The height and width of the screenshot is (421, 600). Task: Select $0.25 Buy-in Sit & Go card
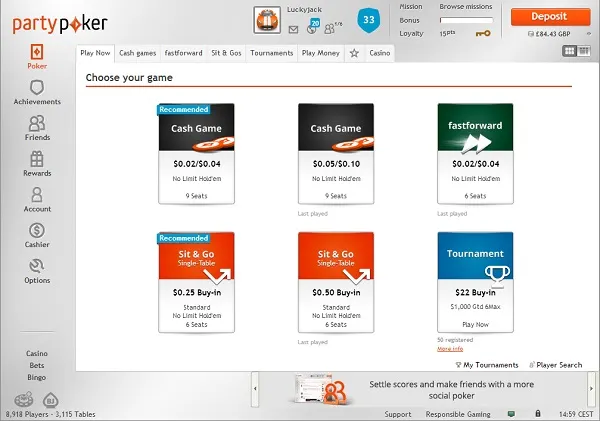point(196,282)
